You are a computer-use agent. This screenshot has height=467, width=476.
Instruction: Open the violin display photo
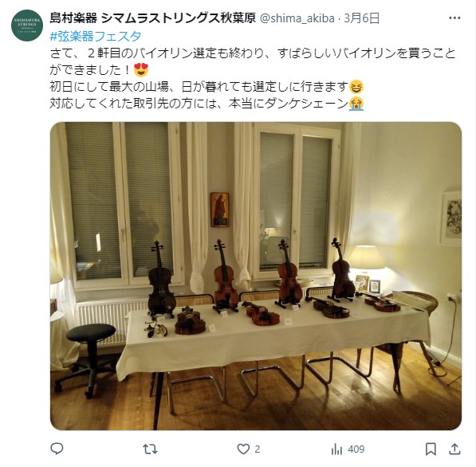[x=256, y=276]
